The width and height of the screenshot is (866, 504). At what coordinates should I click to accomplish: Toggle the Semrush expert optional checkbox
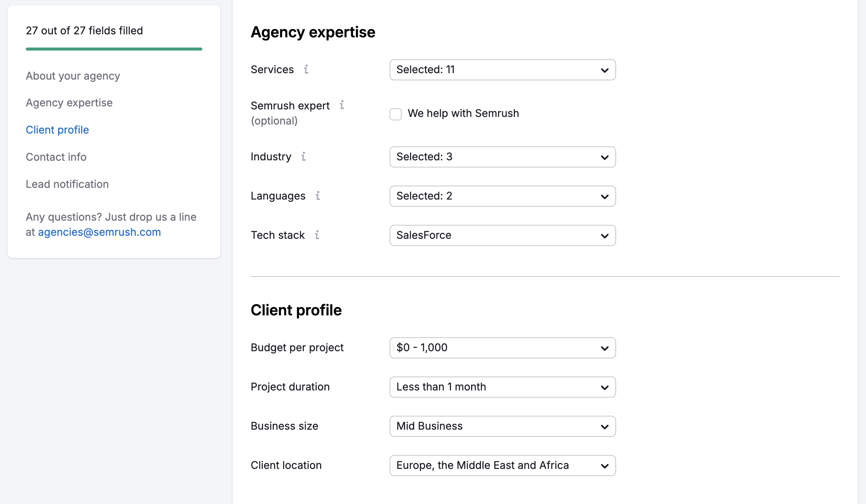click(396, 114)
